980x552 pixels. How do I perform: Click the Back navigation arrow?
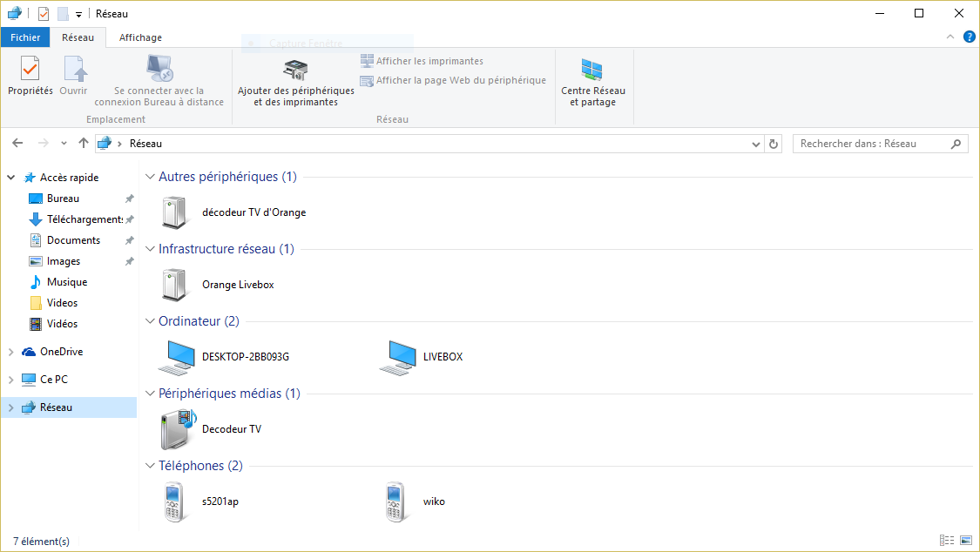click(17, 143)
